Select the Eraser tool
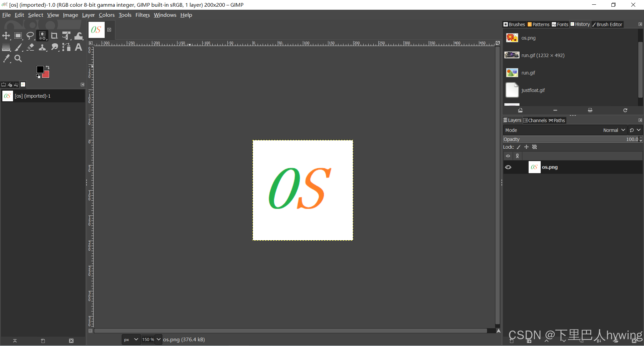Screen dimensions: 644x346 (30, 47)
